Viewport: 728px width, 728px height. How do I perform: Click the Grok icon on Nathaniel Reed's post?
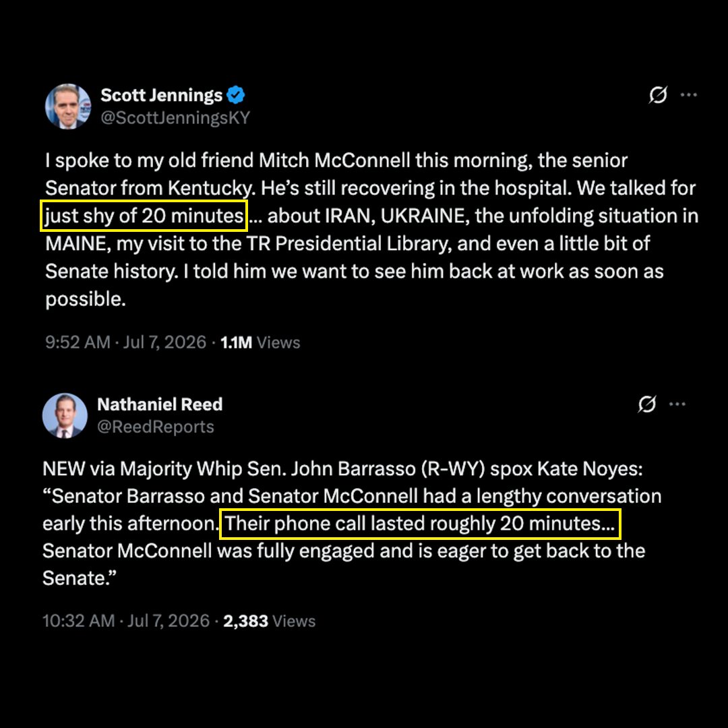pos(646,404)
